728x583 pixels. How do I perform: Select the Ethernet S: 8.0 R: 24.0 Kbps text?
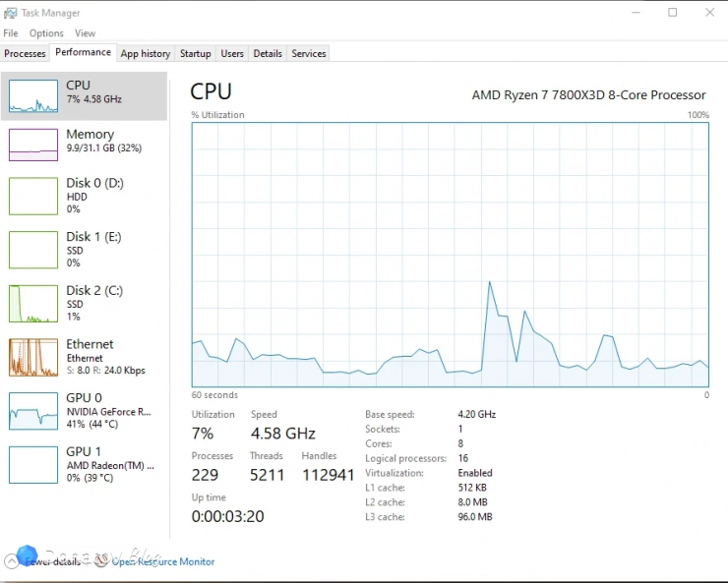pyautogui.click(x=106, y=371)
